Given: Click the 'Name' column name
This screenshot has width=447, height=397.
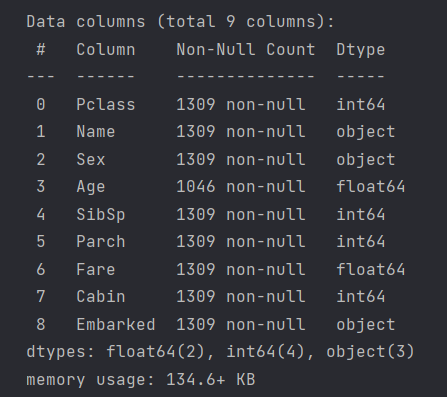Looking at the screenshot, I should (x=96, y=132).
